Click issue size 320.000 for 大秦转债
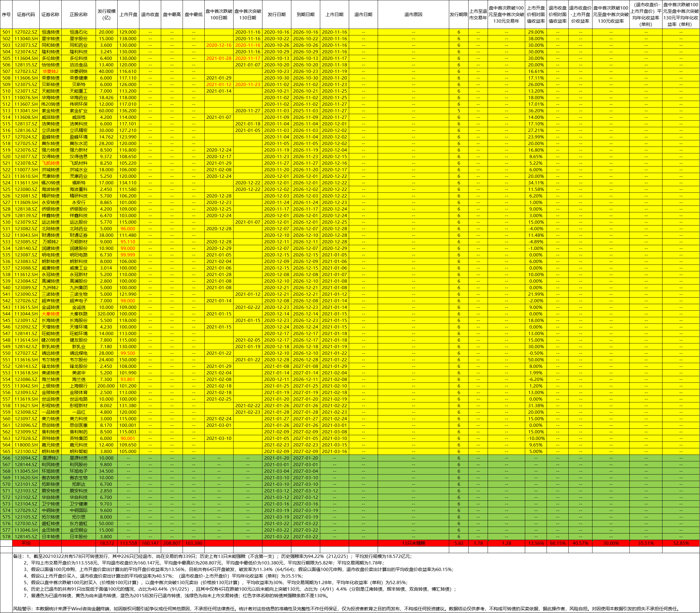 coord(106,314)
